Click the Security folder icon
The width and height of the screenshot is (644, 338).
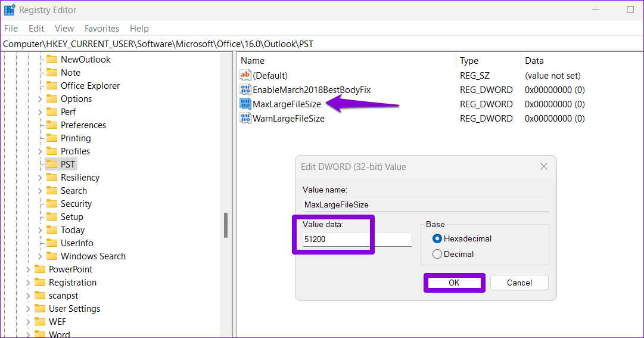pos(52,204)
